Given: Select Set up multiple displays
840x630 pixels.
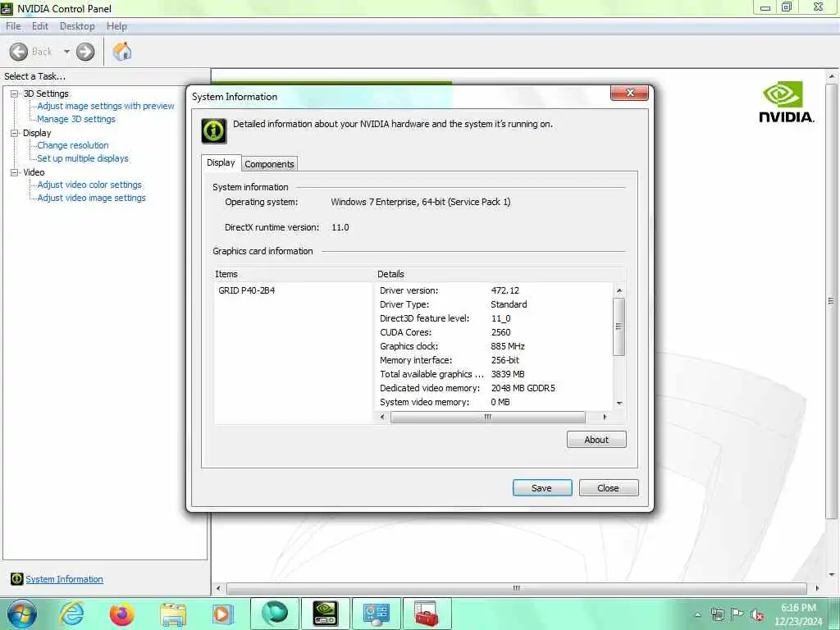Looking at the screenshot, I should tap(83, 158).
